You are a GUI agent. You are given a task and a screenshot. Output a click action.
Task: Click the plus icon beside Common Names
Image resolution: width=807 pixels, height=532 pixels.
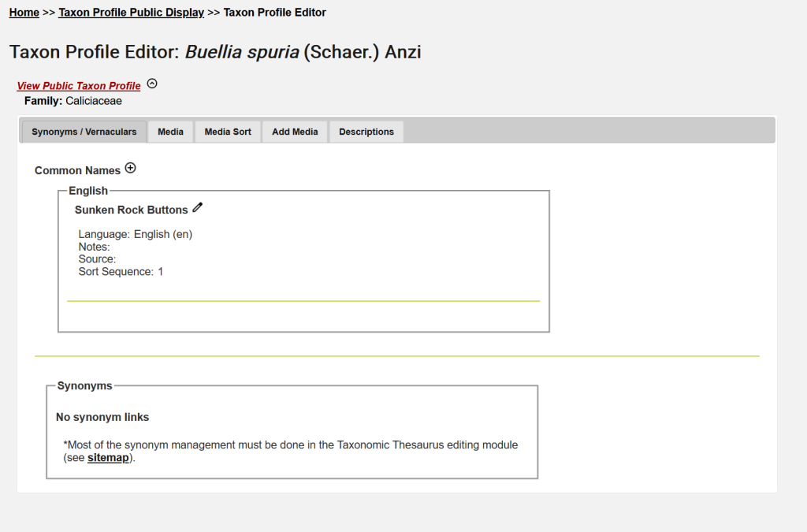(x=131, y=169)
